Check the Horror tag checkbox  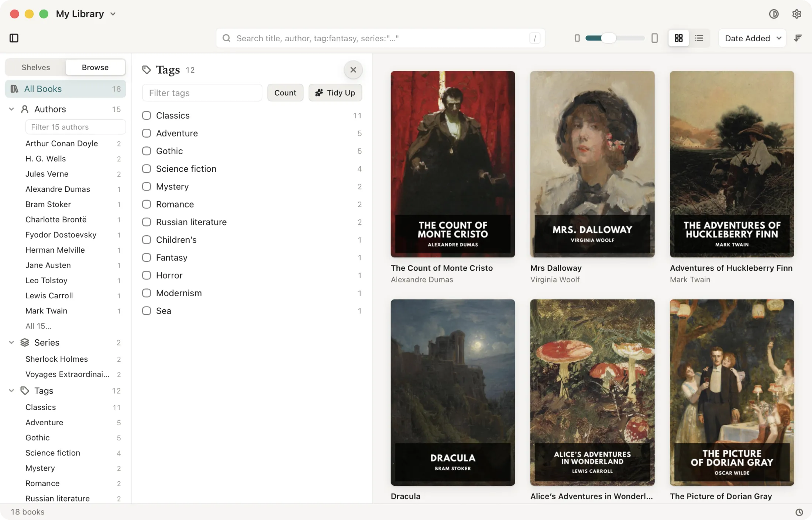tap(147, 275)
